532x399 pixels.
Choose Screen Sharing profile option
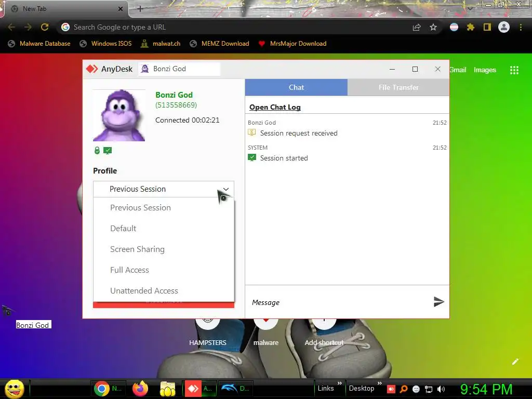pyautogui.click(x=164, y=249)
